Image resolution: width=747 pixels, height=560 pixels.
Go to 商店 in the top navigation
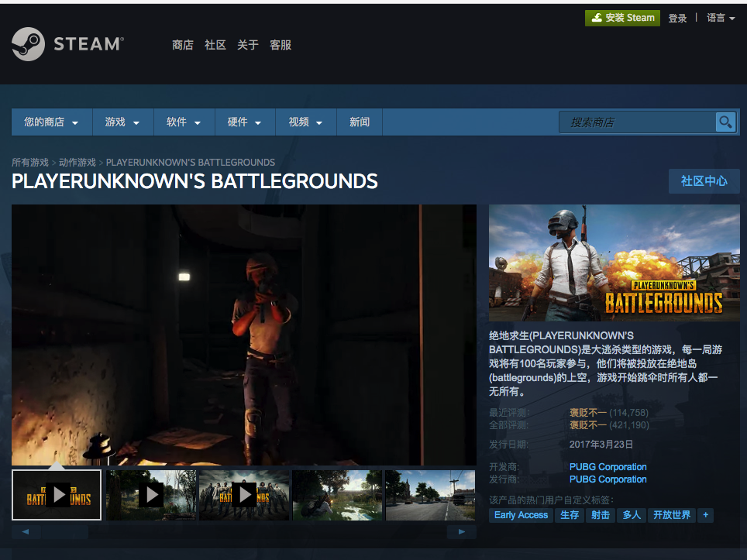pos(182,45)
